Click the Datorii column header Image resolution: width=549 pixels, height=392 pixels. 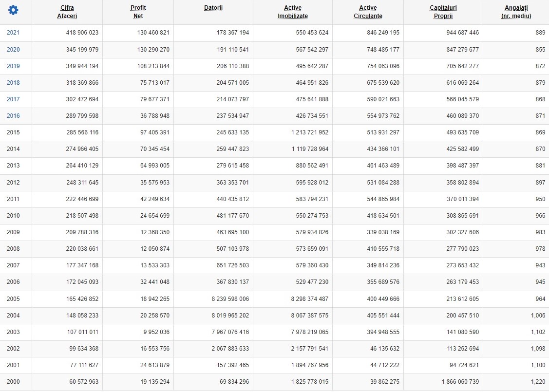[x=213, y=8]
